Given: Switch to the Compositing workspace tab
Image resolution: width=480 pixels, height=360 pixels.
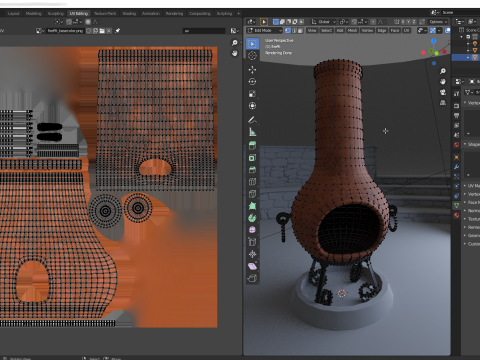Looking at the screenshot, I should coord(200,13).
